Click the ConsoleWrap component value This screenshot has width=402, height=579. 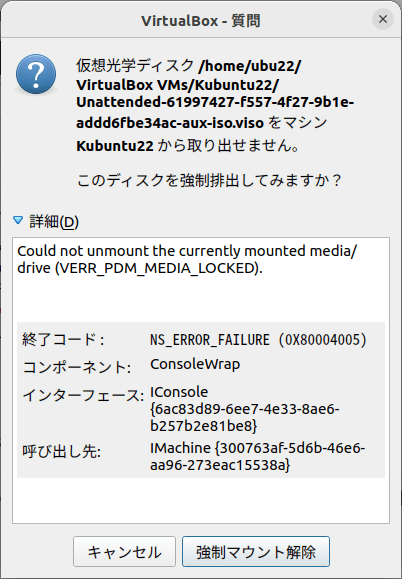195,364
